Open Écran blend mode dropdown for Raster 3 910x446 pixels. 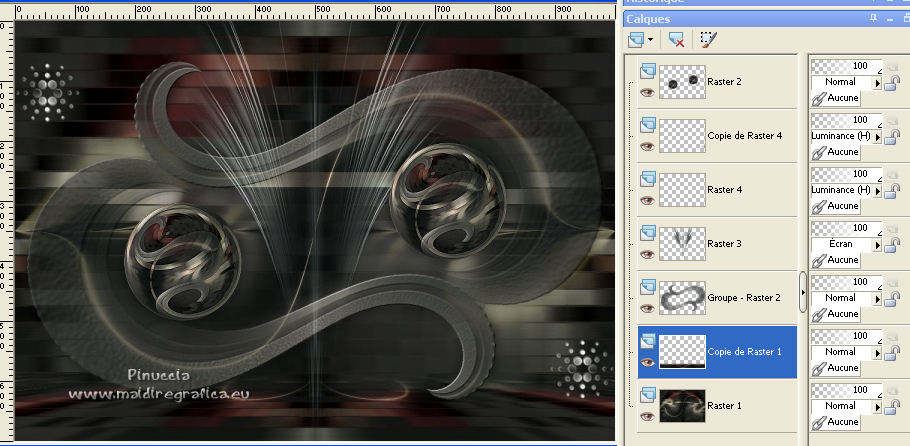(x=878, y=245)
